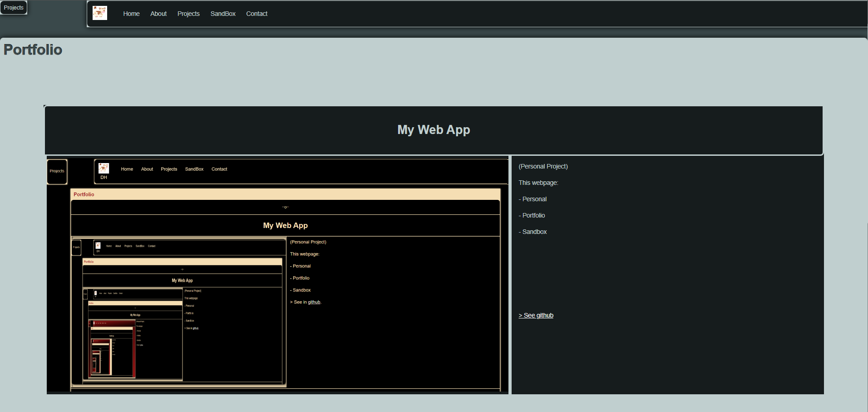Click the large 'Portfolio' page heading
This screenshot has width=868, height=412.
(33, 50)
